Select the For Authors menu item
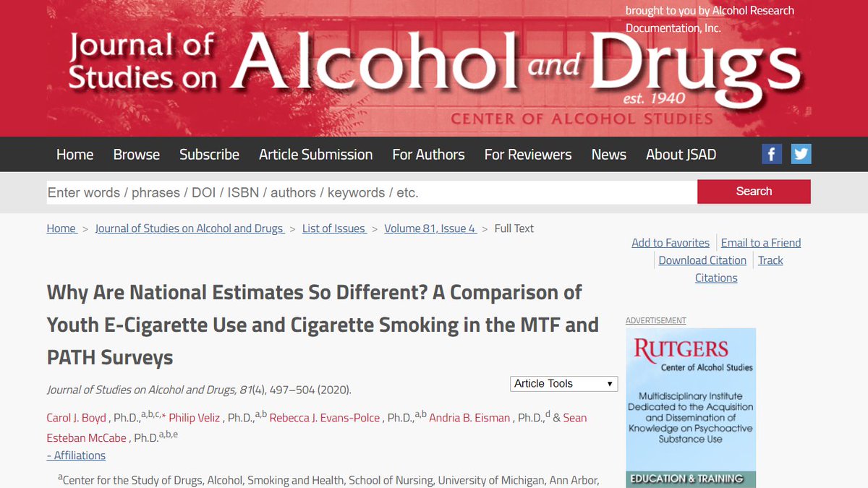The width and height of the screenshot is (868, 488). [428, 155]
